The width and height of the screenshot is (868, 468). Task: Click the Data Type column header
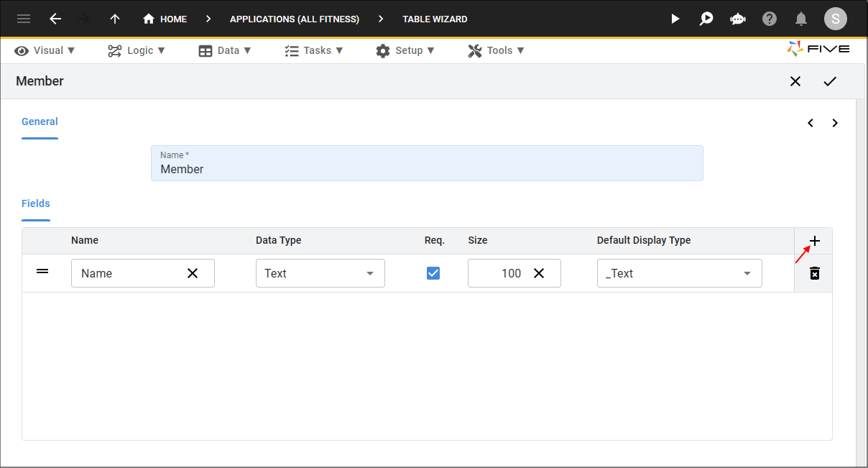(x=279, y=240)
